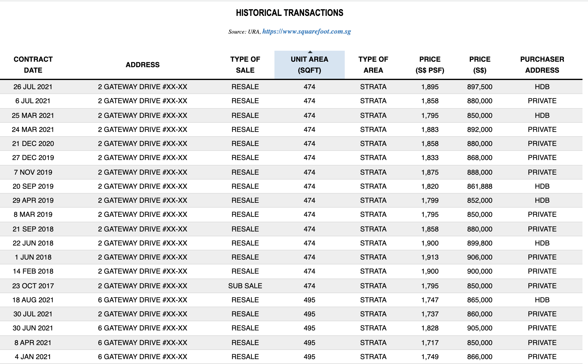Click the Price (S$) column header
Image resolution: width=588 pixels, height=364 pixels.
480,65
